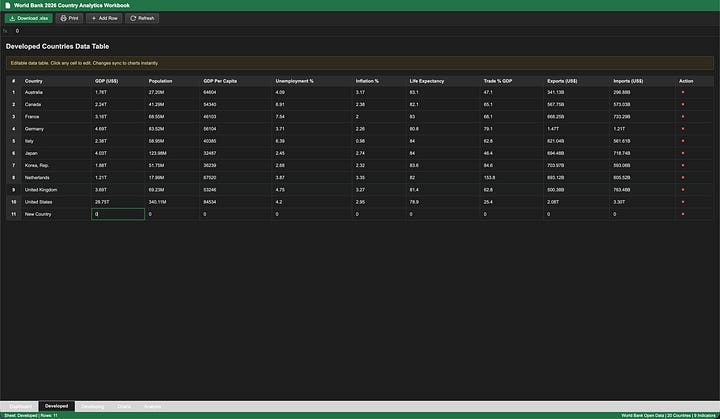Select the New Country name cell
This screenshot has height=419, width=720.
click(x=56, y=214)
